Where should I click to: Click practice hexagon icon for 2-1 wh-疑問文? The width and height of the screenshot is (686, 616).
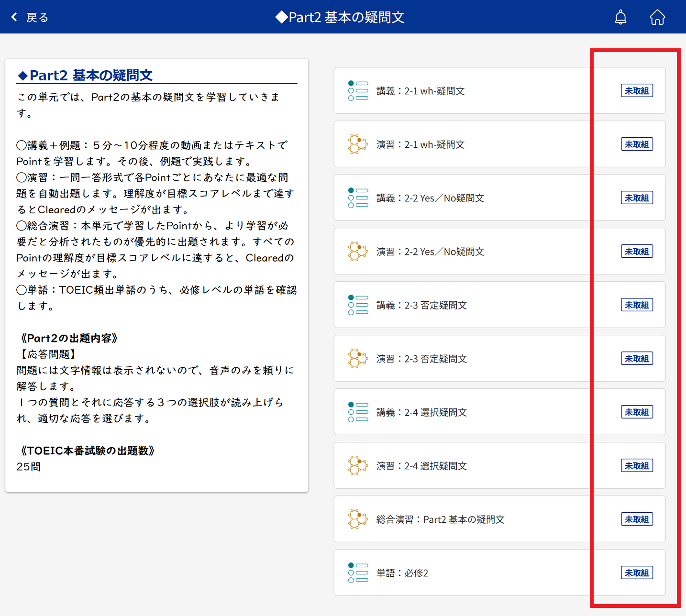click(x=358, y=144)
